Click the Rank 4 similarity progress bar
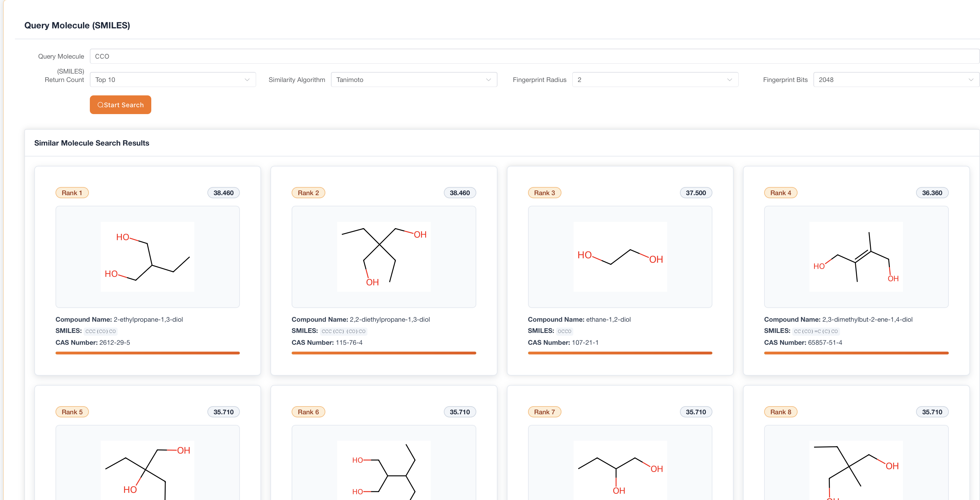Viewport: 980px width, 500px height. (856, 353)
